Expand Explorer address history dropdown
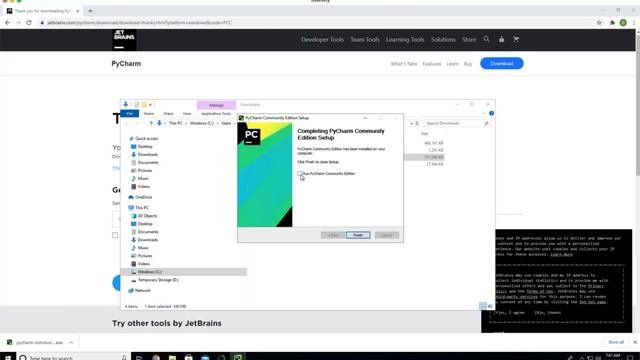640x360 pixels. pyautogui.click(x=411, y=123)
